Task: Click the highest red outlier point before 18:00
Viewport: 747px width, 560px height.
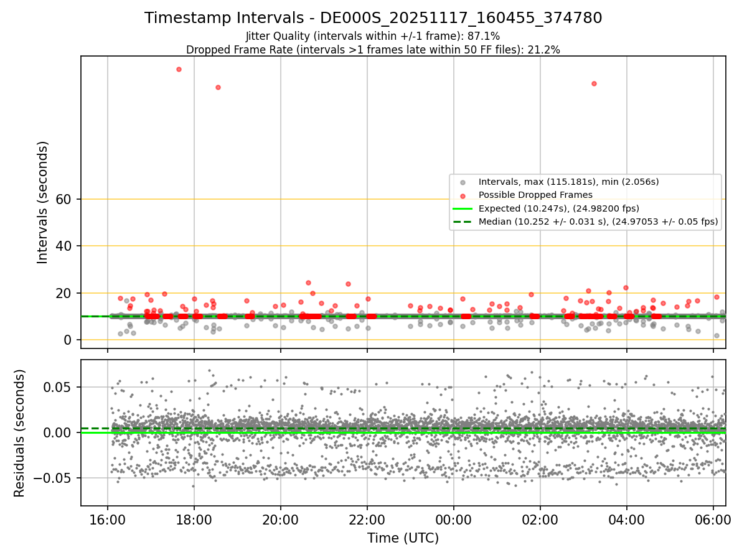Action: 179,69
